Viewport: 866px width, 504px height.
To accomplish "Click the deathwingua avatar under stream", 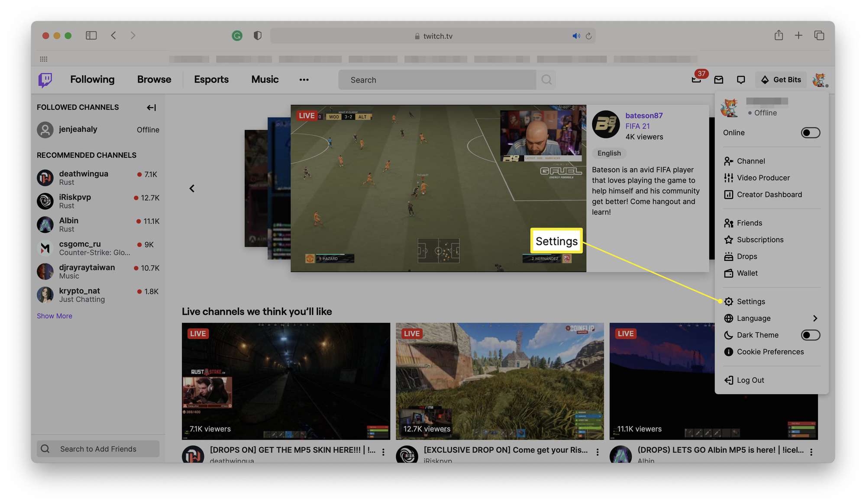I will (x=193, y=454).
